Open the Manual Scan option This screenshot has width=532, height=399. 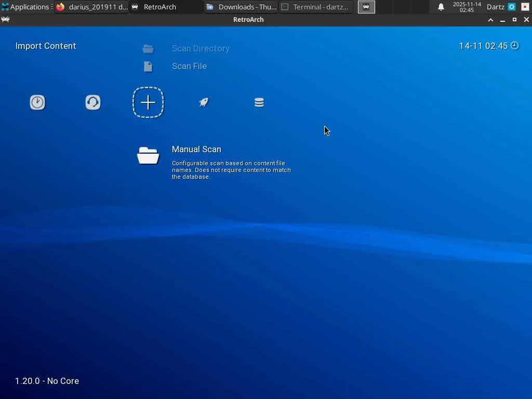pyautogui.click(x=196, y=149)
